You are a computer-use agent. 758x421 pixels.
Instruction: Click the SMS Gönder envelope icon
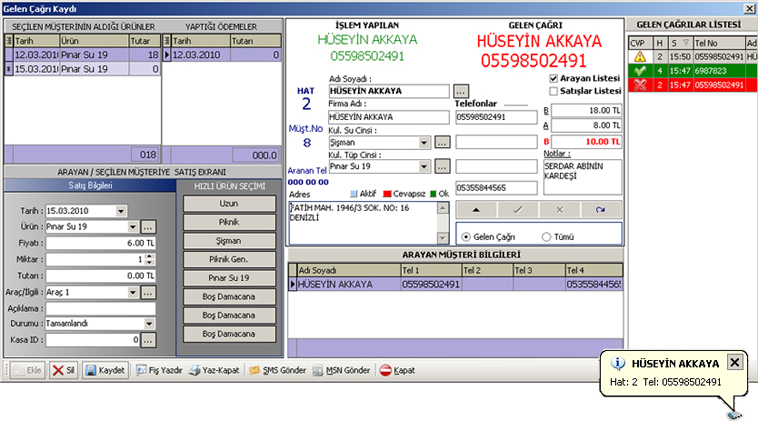tap(256, 370)
